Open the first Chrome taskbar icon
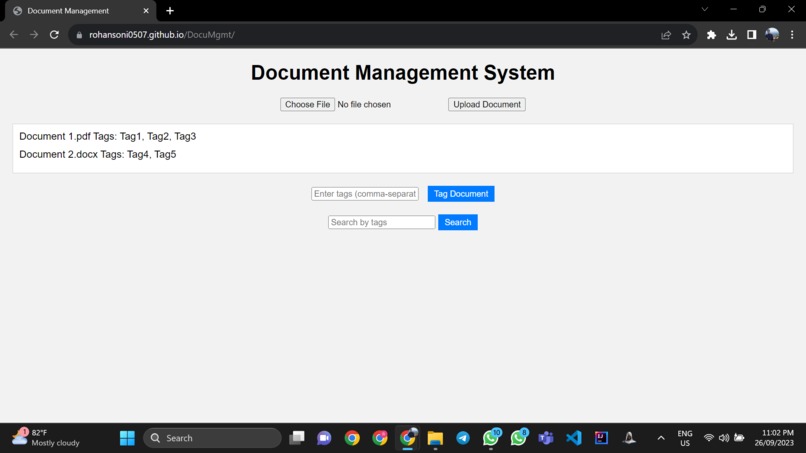 coord(352,438)
